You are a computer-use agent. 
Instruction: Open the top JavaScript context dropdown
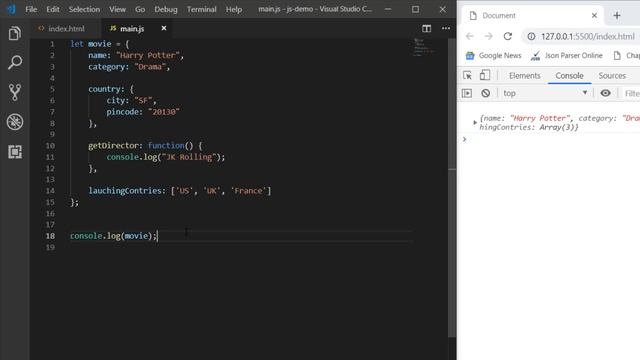(x=545, y=93)
